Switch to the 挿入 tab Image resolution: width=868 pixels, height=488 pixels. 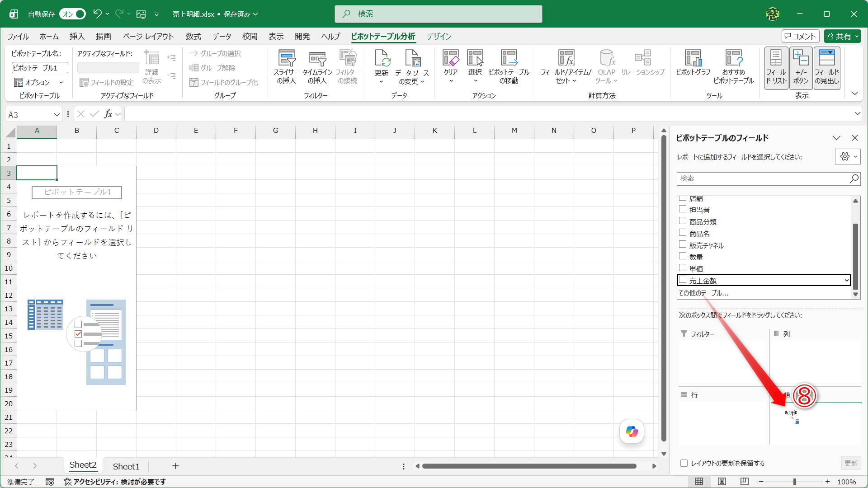(77, 37)
